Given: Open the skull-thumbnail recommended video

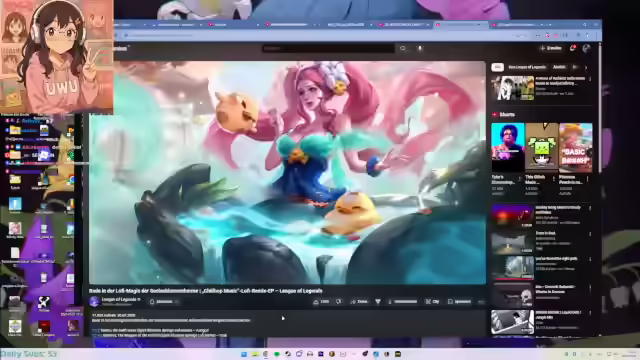Looking at the screenshot, I should coord(512,295).
